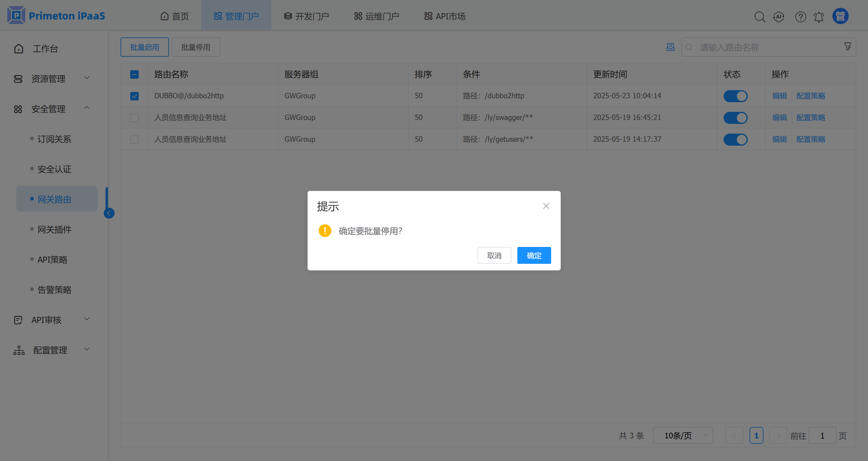The width and height of the screenshot is (868, 461).
Task: Open the AI assistant icon
Action: pyautogui.click(x=778, y=17)
